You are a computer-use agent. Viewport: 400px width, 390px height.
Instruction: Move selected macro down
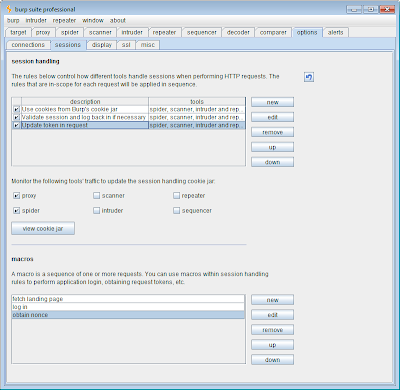[272, 360]
